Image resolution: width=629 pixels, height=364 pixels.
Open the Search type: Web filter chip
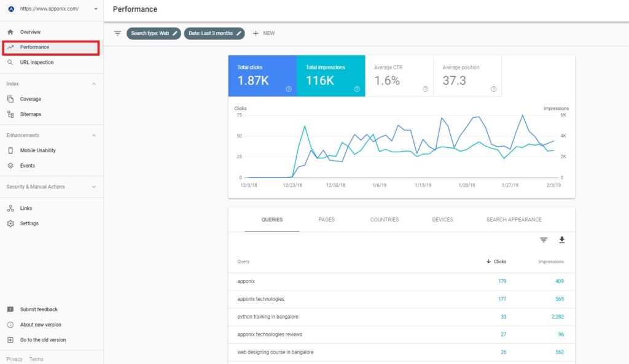[154, 33]
